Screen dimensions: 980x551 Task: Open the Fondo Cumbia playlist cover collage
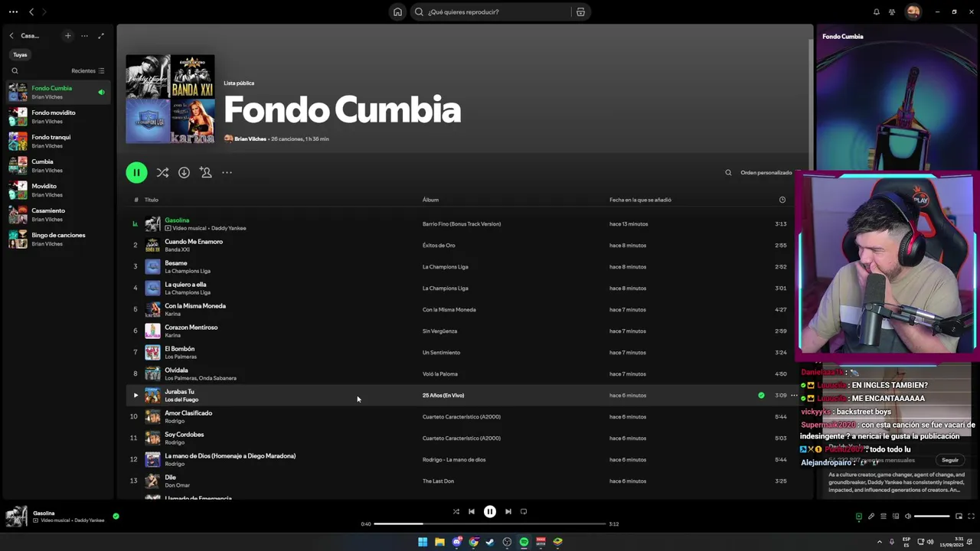click(170, 99)
